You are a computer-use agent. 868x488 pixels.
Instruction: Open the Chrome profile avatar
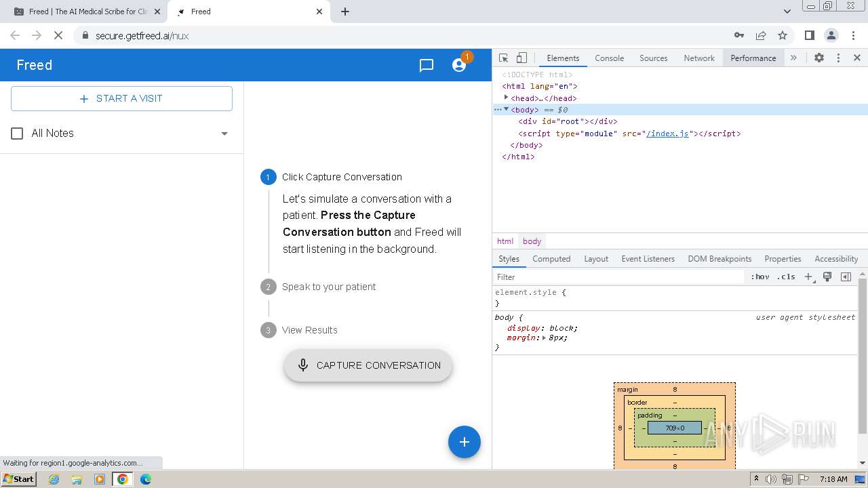click(831, 35)
